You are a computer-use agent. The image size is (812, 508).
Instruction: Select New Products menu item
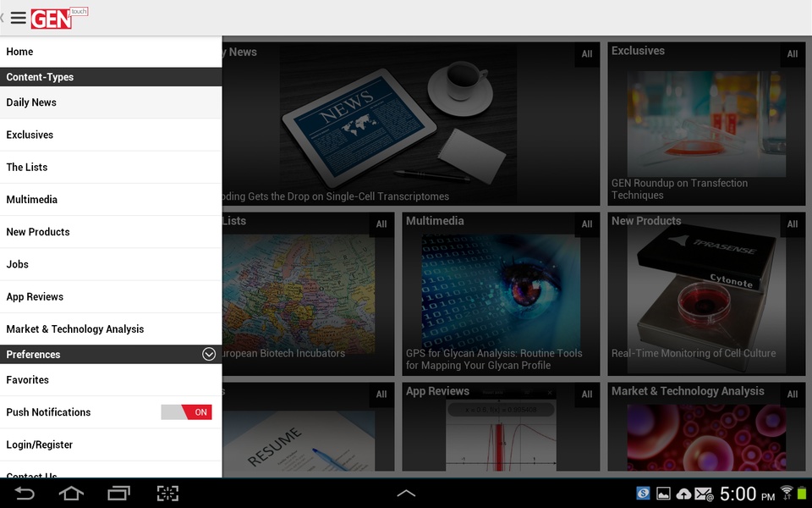pos(111,232)
